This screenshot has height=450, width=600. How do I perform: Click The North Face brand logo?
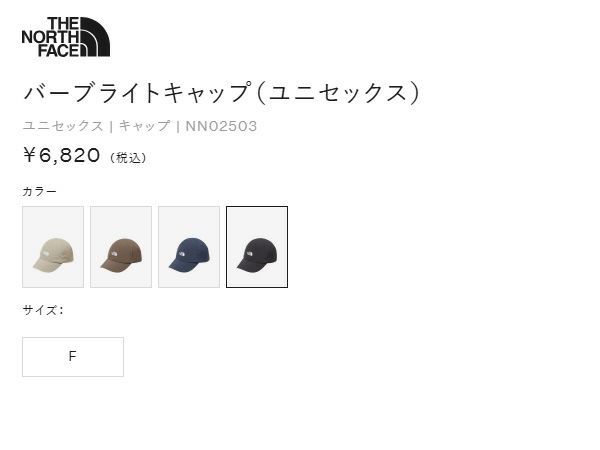click(66, 37)
